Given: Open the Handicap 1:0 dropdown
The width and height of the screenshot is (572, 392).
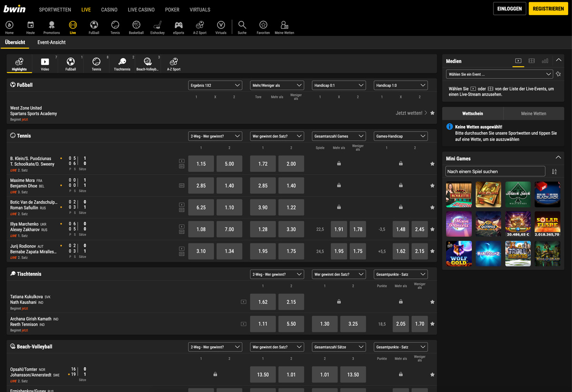Looking at the screenshot, I should tap(401, 85).
